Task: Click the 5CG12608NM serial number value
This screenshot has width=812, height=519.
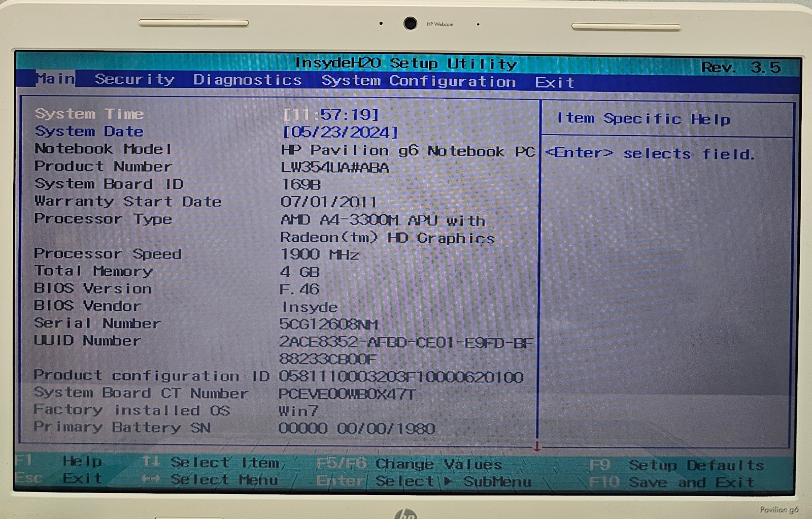Action: pyautogui.click(x=329, y=324)
